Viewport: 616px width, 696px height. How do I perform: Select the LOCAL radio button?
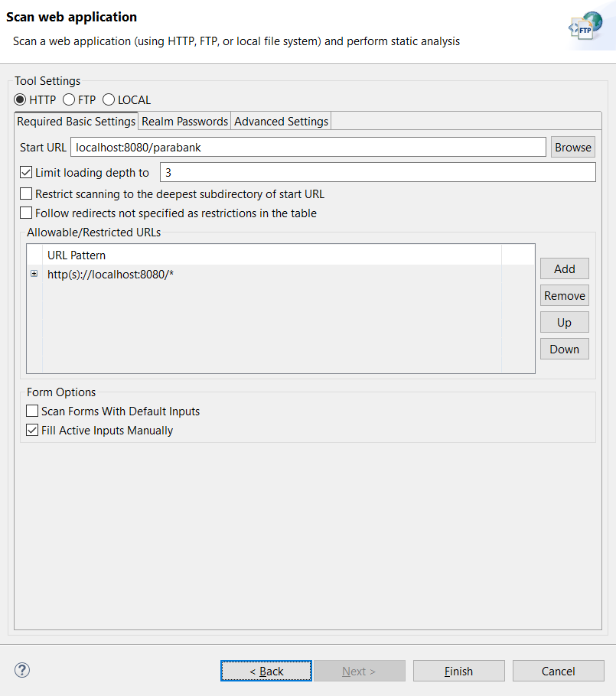(x=109, y=100)
